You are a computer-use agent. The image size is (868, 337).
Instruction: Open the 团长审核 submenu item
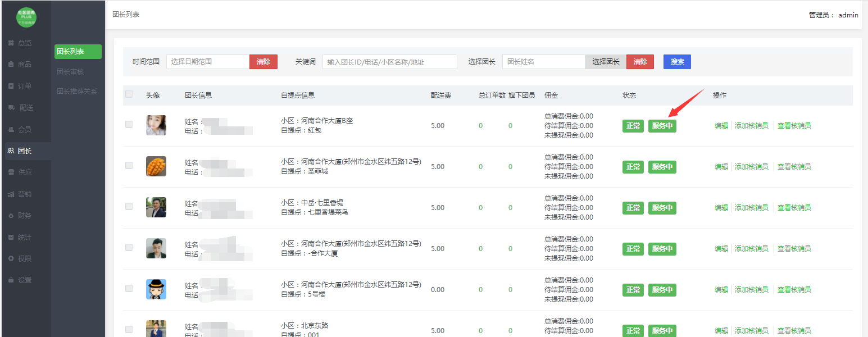tap(70, 72)
